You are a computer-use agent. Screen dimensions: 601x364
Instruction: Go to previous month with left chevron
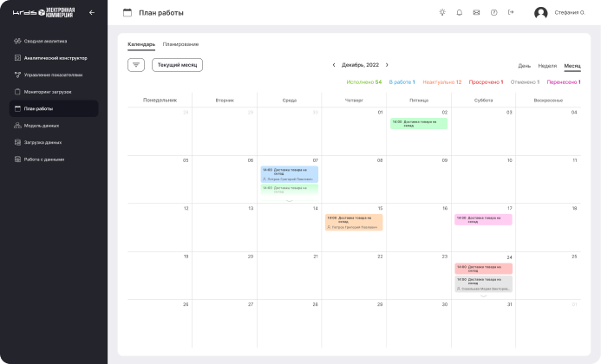coord(334,65)
